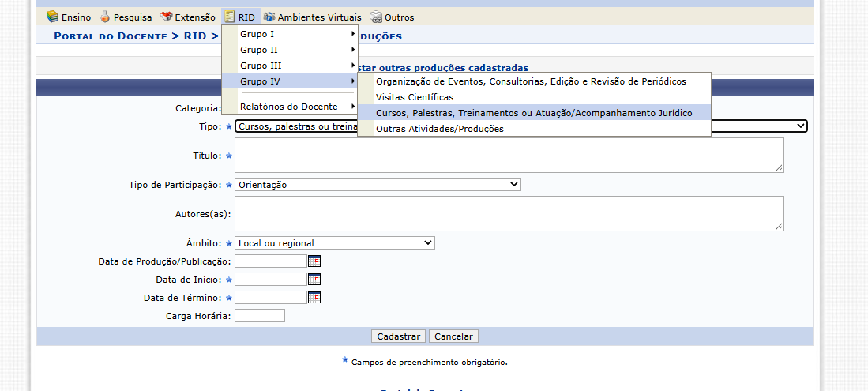Open the Outros menu

tap(392, 17)
